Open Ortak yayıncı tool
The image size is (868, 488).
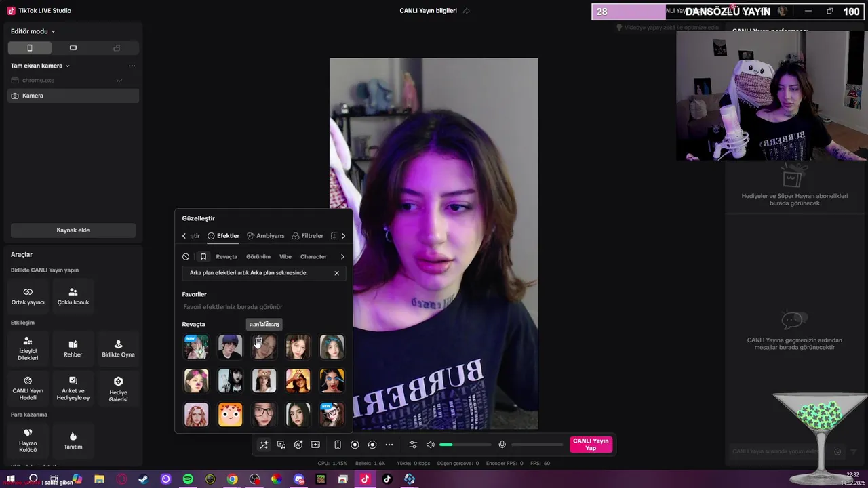(x=28, y=296)
